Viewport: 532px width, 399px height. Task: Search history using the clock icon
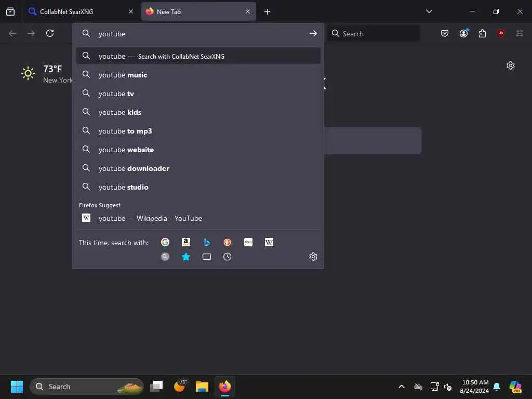(x=228, y=257)
